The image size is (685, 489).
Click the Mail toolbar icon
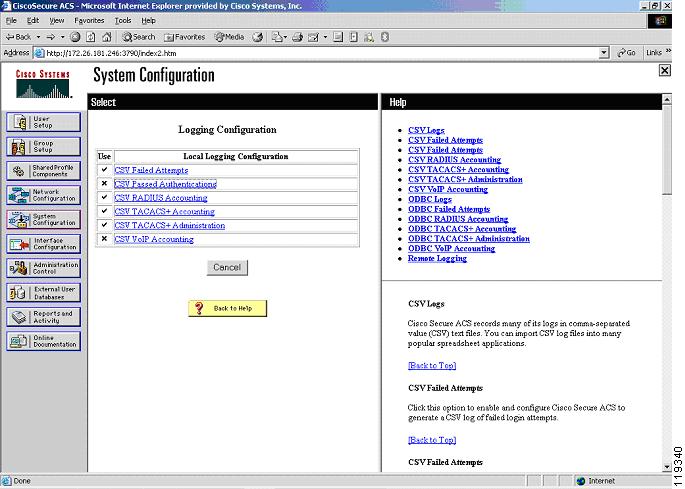(x=277, y=37)
